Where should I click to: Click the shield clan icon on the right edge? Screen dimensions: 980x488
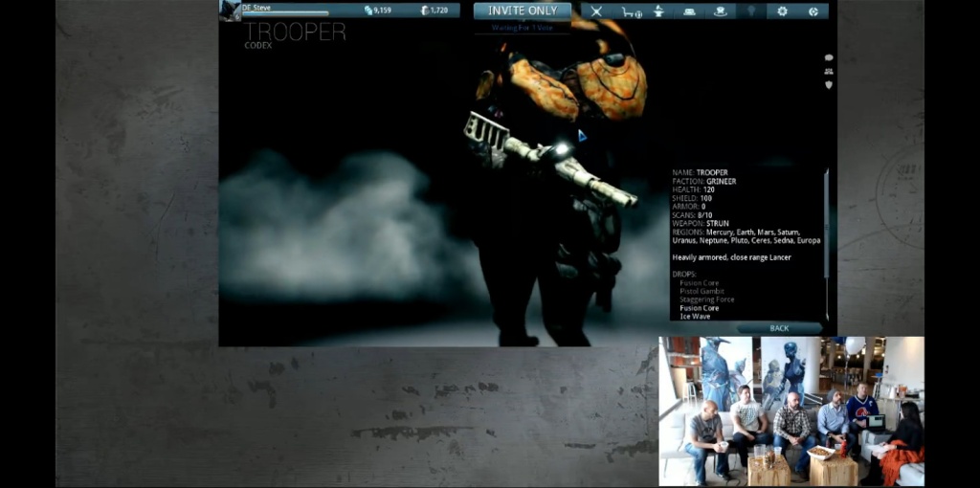[829, 85]
